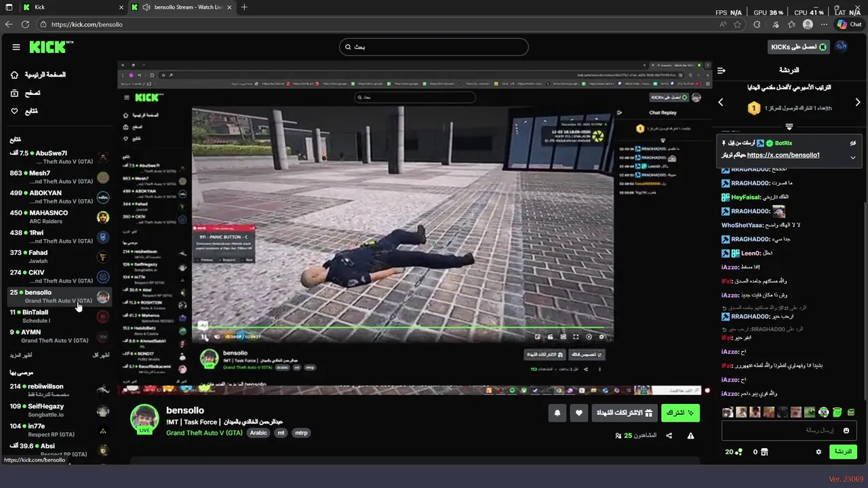The image size is (868, 488).
Task: Click the browser address bar URL
Action: (87, 24)
